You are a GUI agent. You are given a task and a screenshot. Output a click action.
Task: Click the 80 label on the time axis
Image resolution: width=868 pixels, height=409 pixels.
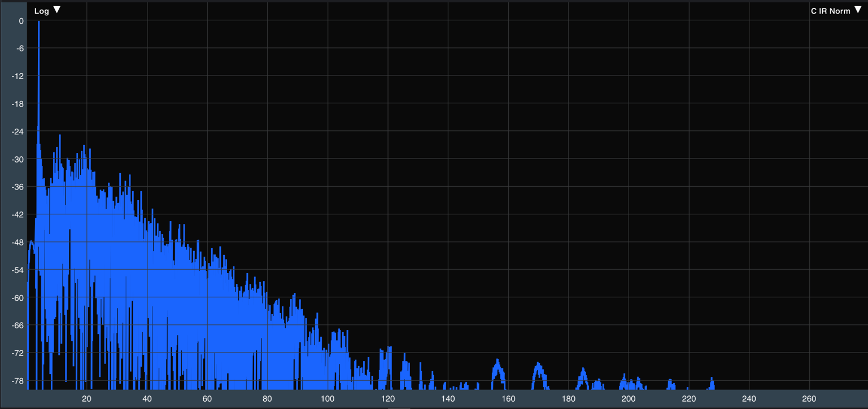point(267,399)
